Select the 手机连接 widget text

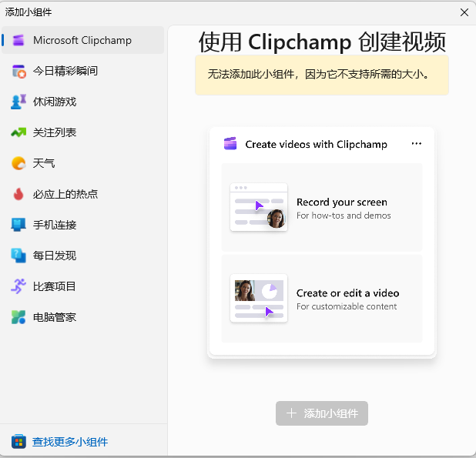click(55, 225)
